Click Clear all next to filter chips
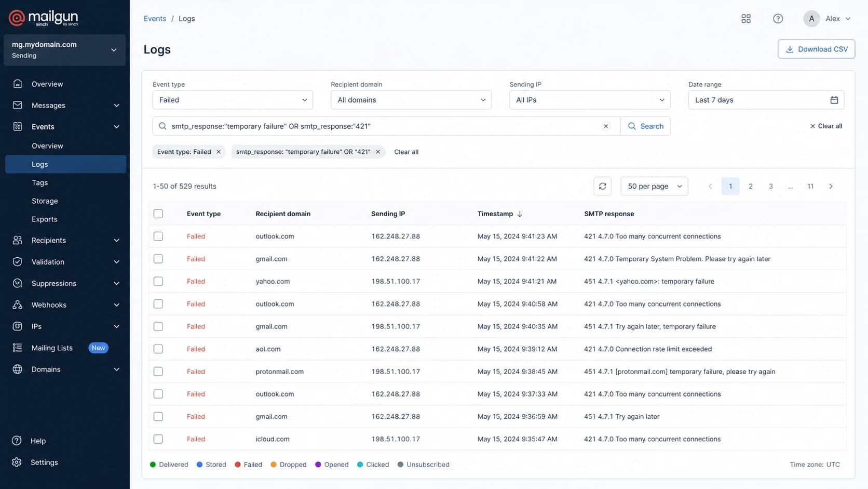Viewport: 868px width, 489px height. click(x=406, y=152)
